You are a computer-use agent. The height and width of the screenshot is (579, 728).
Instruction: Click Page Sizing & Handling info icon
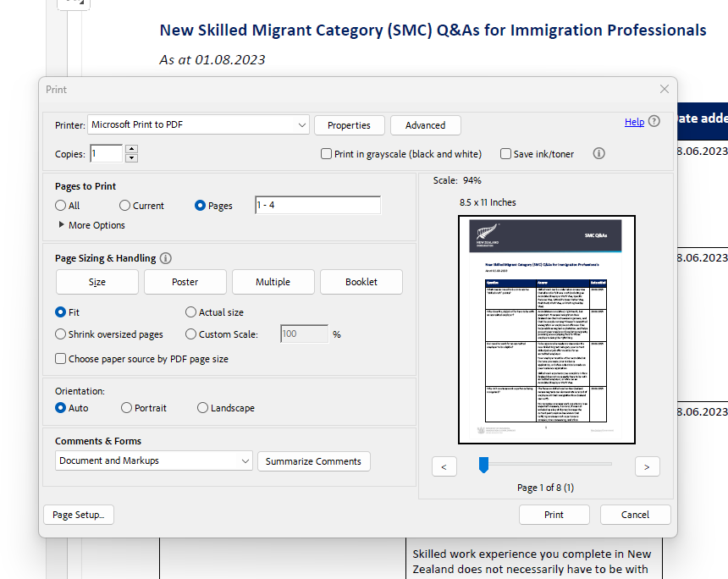click(x=166, y=258)
